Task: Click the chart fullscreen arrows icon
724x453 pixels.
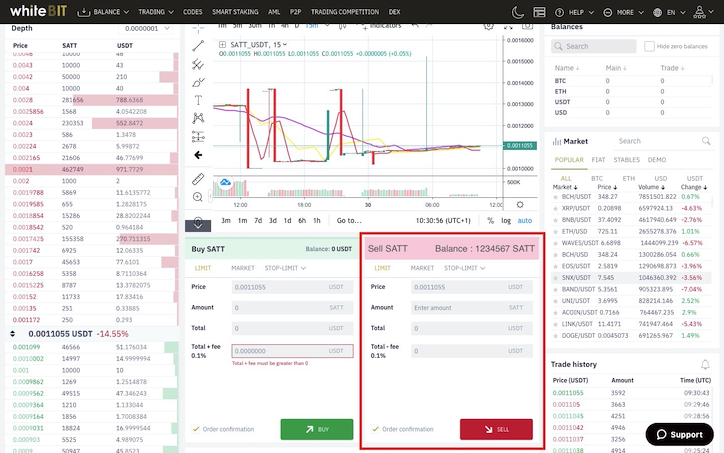Action: point(508,26)
